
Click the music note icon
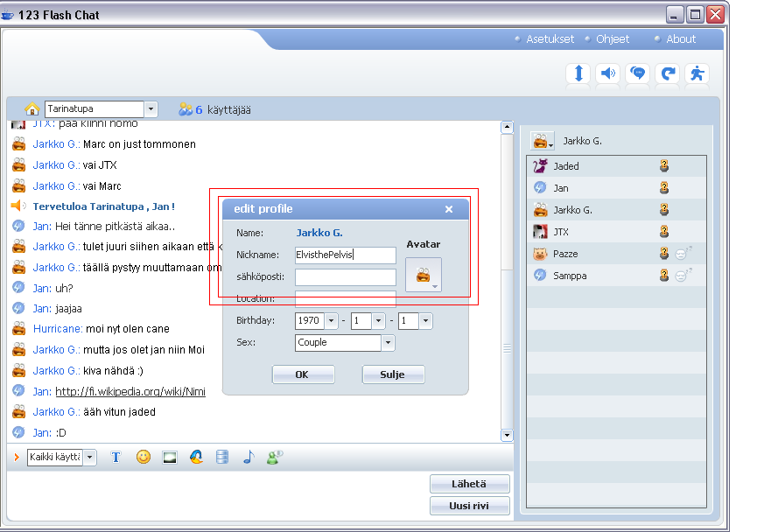248,457
